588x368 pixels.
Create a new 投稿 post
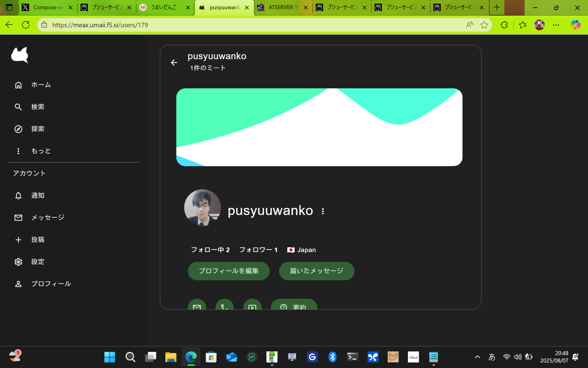pyautogui.click(x=30, y=240)
